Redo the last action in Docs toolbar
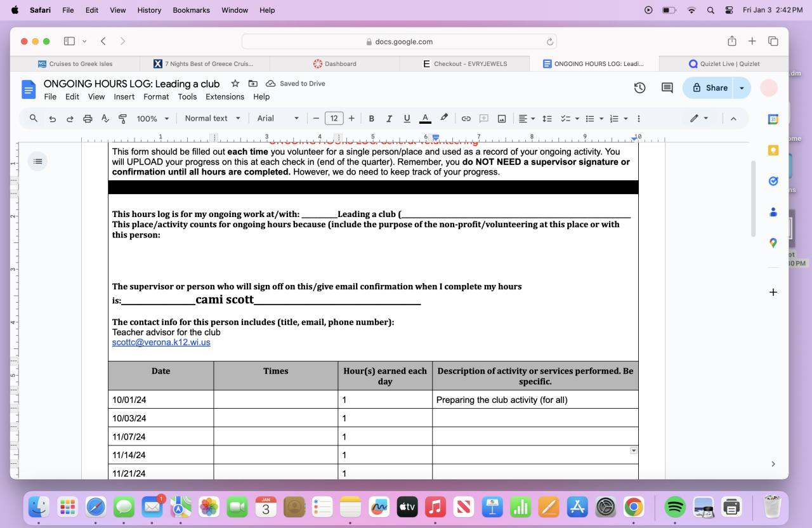 (70, 119)
